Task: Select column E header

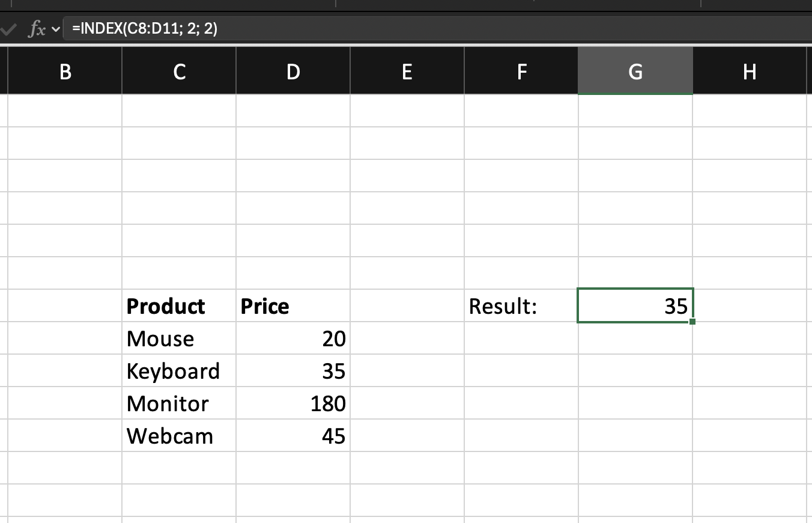Action: (x=407, y=72)
